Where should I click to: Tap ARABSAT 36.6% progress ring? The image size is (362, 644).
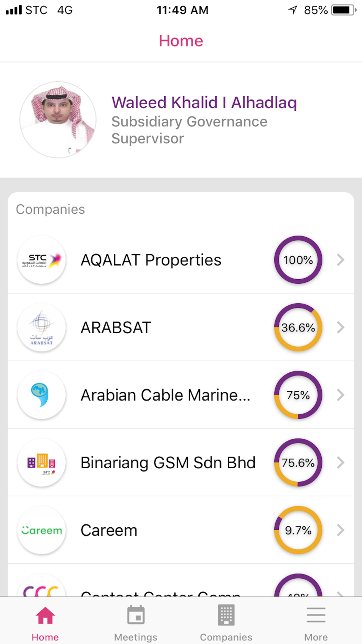click(x=298, y=327)
